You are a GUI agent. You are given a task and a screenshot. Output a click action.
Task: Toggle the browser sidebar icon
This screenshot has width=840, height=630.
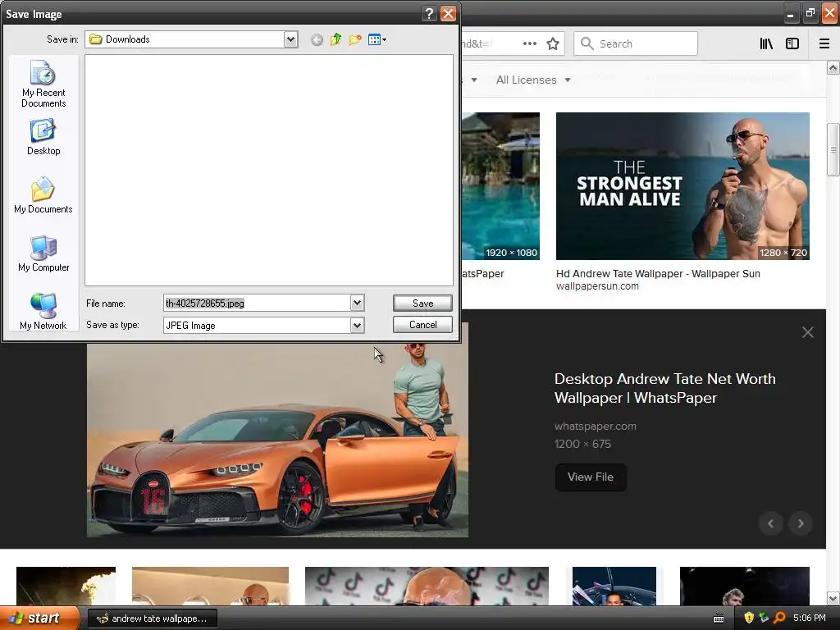[792, 43]
